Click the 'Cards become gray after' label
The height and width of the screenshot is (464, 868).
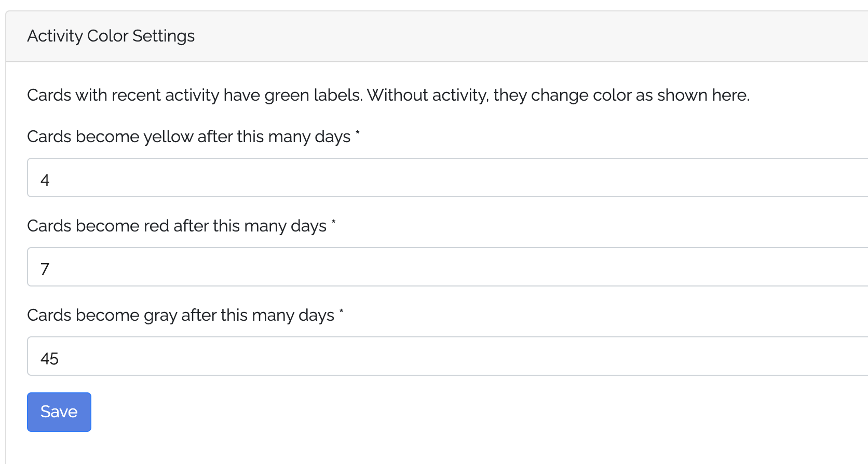click(x=180, y=315)
